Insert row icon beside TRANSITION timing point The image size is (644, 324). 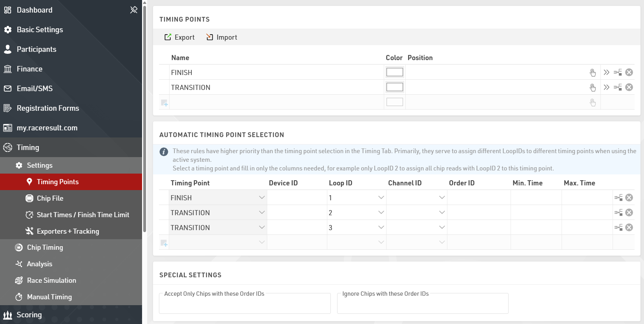(x=618, y=87)
